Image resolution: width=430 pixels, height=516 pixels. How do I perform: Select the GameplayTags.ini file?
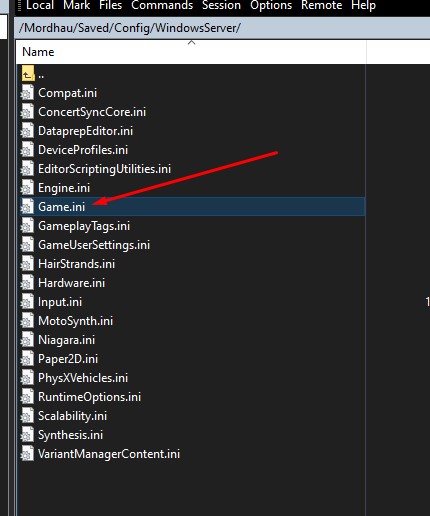point(193,226)
